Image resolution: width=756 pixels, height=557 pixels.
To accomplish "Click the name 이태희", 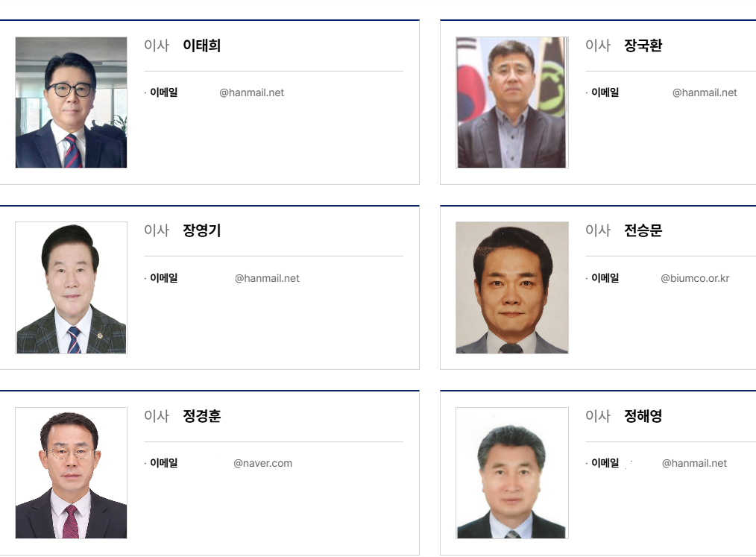I will click(201, 45).
